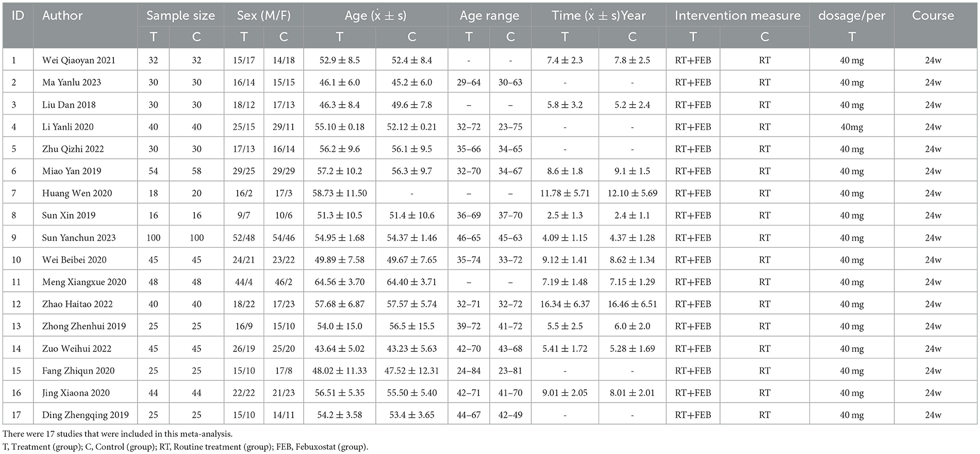Select author cell Wei Qiaoyan 2021
This screenshot has height=454, width=980.
pos(79,60)
